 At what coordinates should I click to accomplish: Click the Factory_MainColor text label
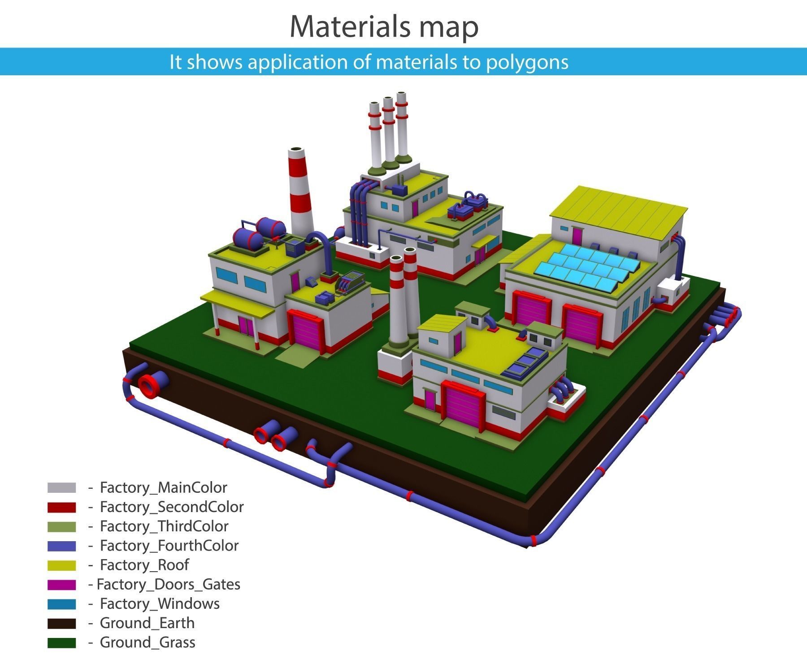164,488
